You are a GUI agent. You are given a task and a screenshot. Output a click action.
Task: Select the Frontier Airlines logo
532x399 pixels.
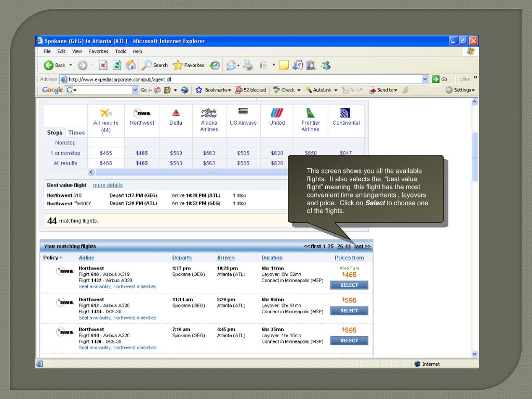tap(311, 113)
